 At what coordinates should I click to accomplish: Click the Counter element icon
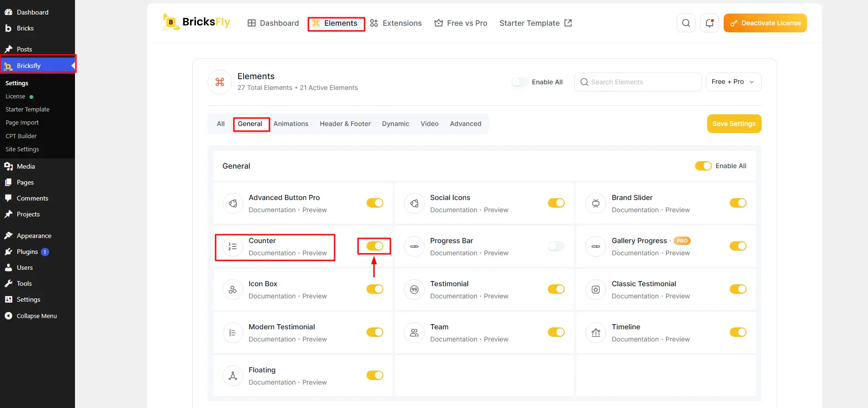[x=233, y=246]
